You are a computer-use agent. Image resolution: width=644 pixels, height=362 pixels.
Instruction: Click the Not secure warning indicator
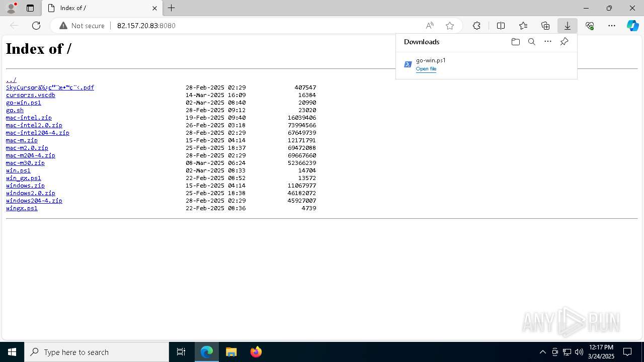pos(82,26)
